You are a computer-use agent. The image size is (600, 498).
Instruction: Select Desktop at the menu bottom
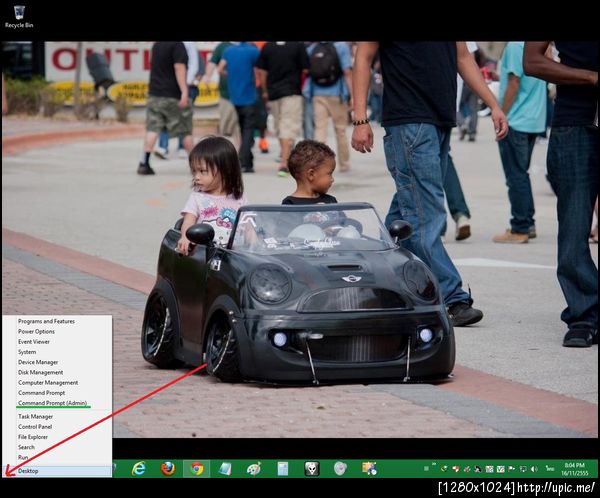point(57,471)
